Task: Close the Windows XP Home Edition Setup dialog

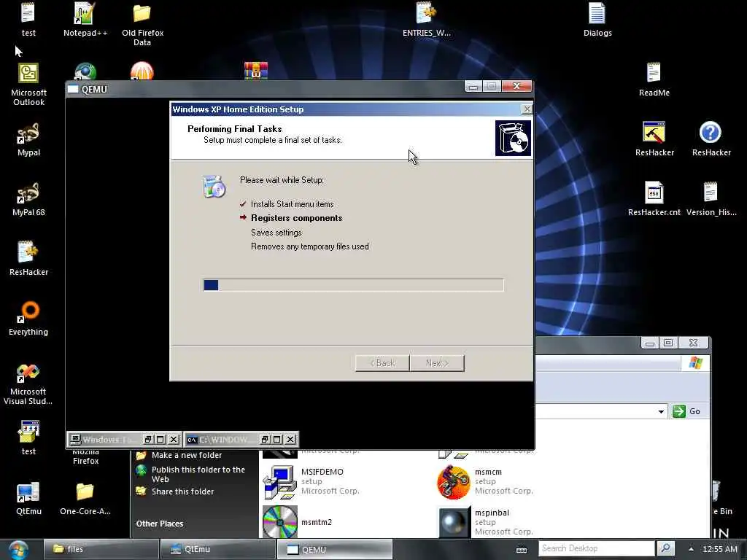Action: (527, 109)
